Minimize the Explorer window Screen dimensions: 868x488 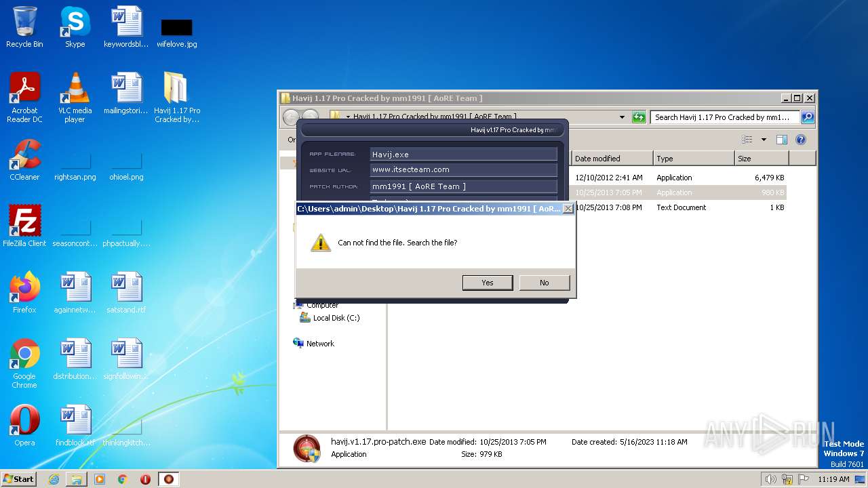(x=786, y=98)
